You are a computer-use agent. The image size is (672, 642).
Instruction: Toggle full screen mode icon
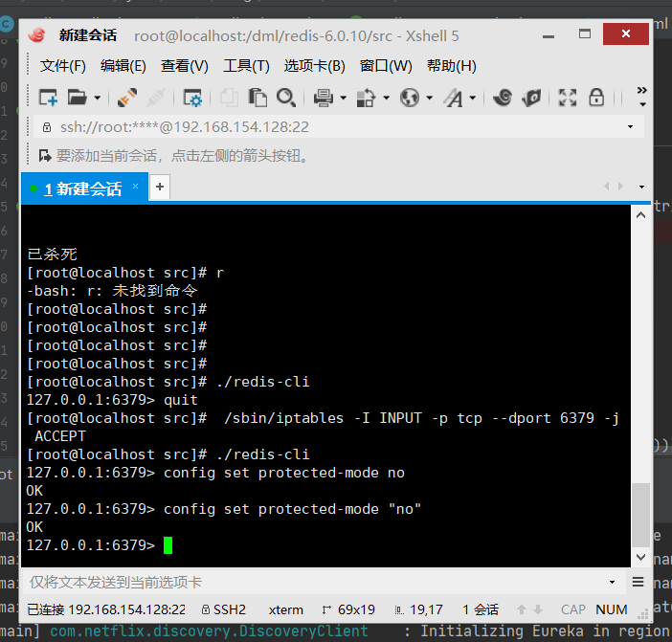(568, 98)
